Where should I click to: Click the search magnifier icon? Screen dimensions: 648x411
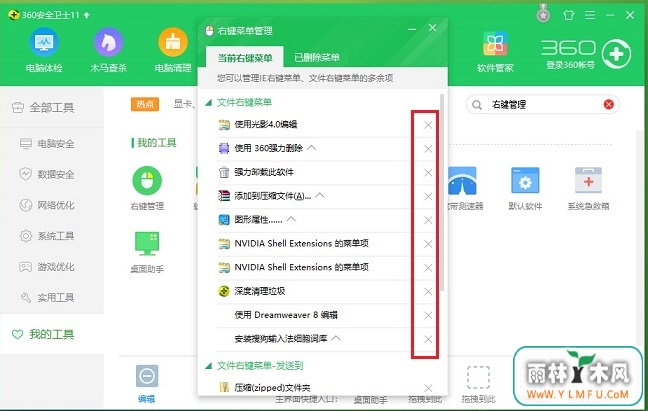(477, 105)
